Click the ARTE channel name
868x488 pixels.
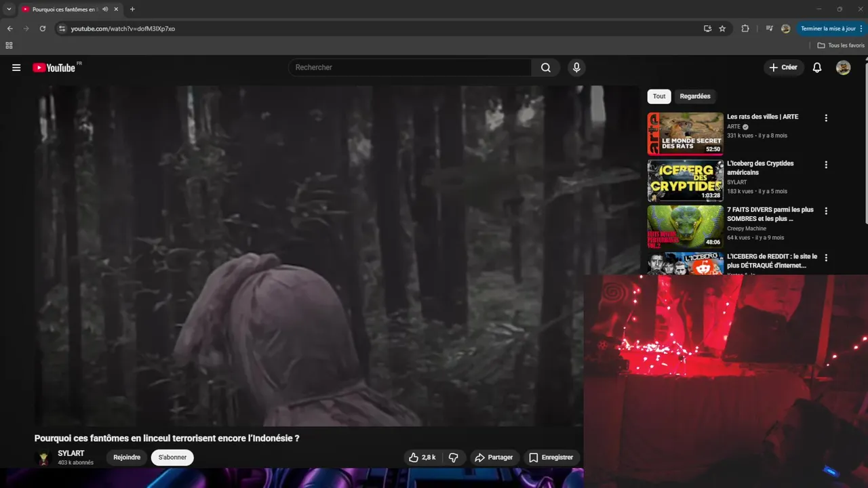(x=734, y=127)
